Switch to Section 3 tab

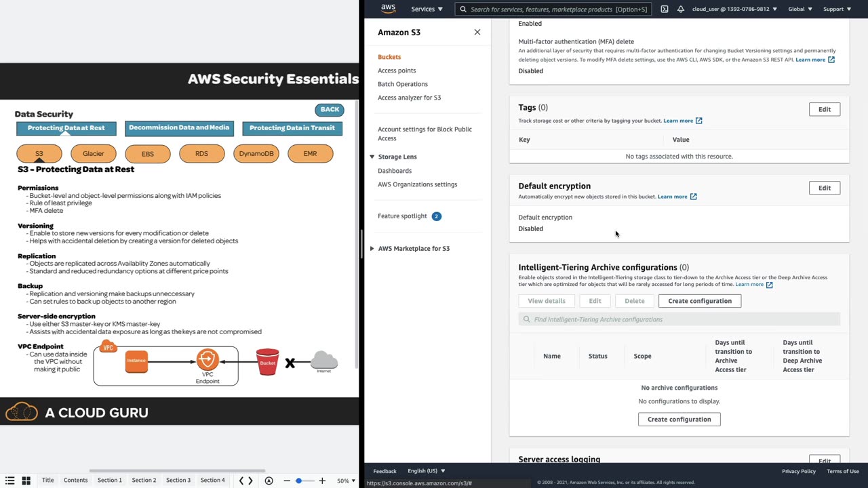click(178, 481)
